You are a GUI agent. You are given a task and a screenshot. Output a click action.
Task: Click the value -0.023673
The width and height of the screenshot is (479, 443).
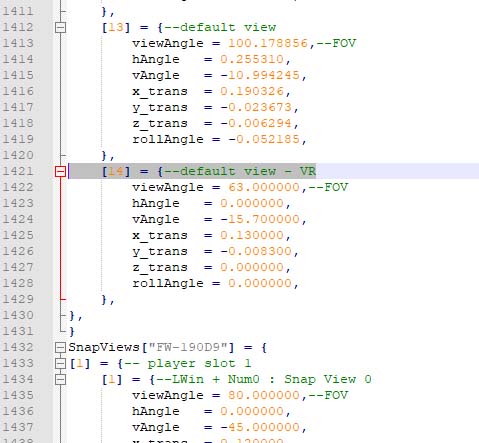[256, 107]
